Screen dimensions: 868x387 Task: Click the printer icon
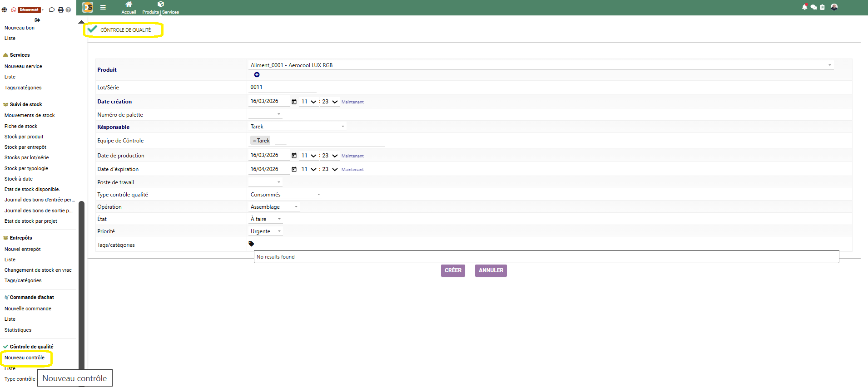pyautogui.click(x=60, y=10)
